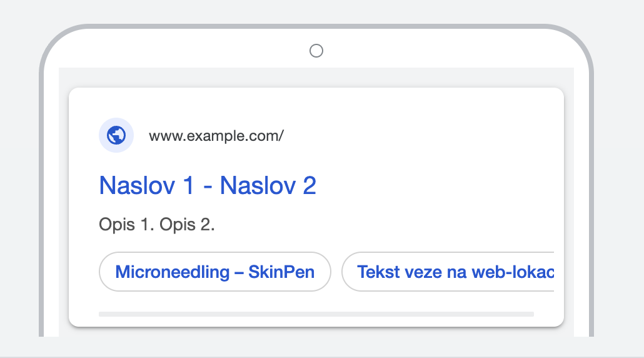The height and width of the screenshot is (358, 644).
Task: Click the 'Naslov 2' part of headline
Action: 268,185
